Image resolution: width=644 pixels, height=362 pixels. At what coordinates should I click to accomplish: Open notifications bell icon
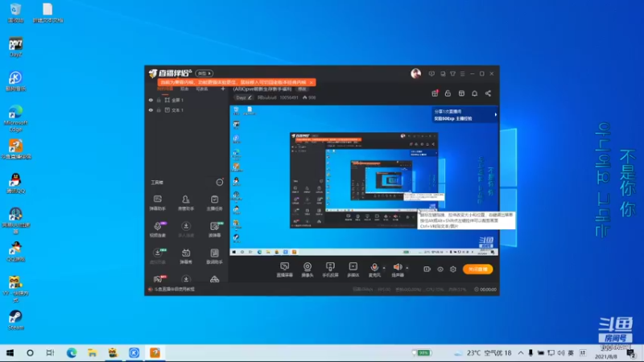coord(474,93)
